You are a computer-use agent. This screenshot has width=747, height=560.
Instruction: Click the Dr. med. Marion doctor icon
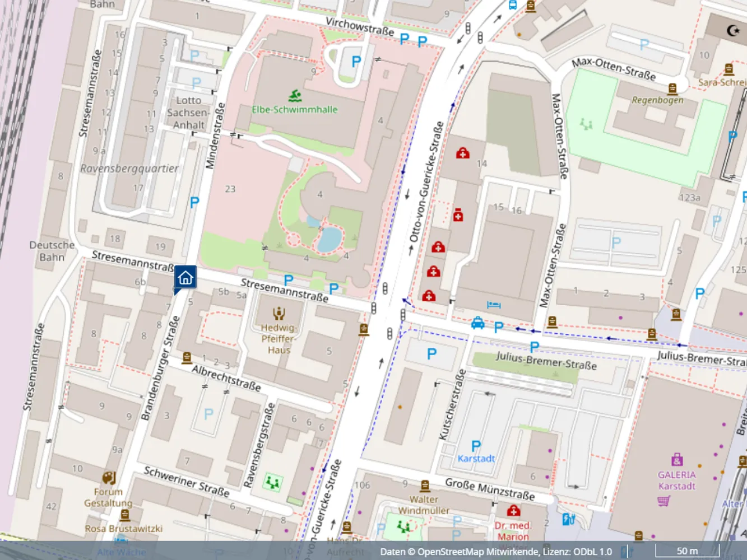513,511
